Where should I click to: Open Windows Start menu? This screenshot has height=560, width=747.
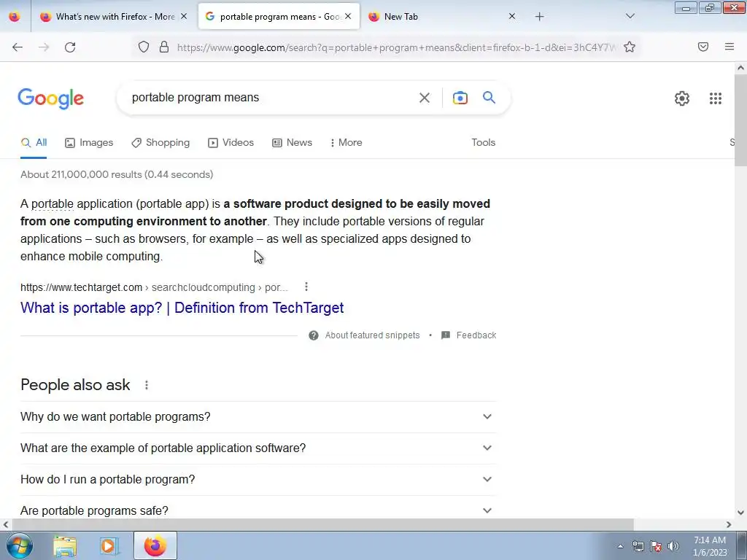[18, 545]
